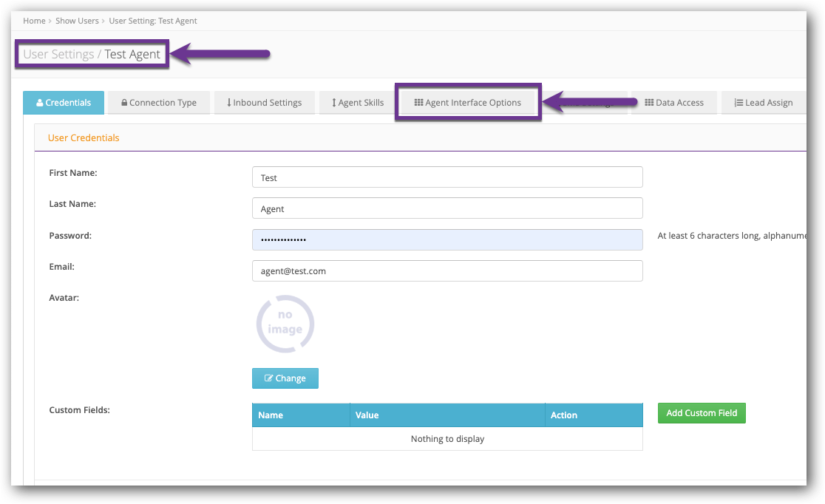Navigate to Home via the breadcrumb
This screenshot has width=825, height=504.
click(x=34, y=21)
